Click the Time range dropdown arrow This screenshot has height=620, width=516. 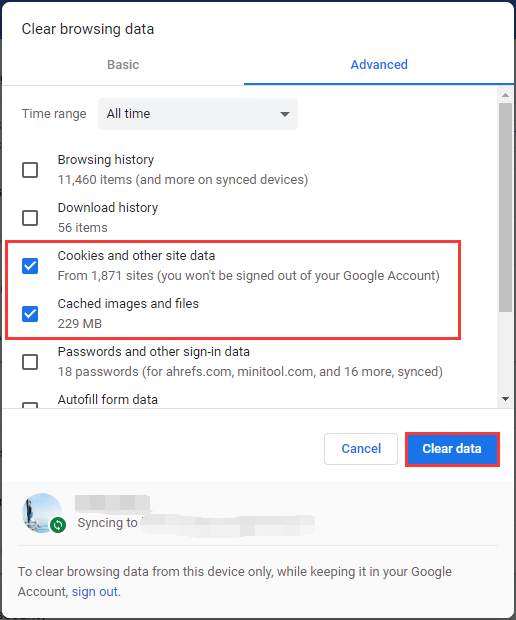tap(285, 114)
